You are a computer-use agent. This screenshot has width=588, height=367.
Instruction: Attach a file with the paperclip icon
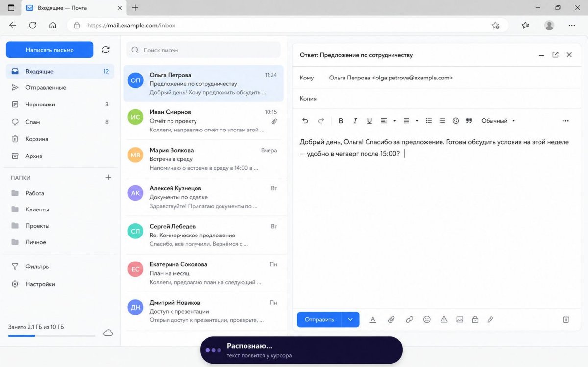pyautogui.click(x=391, y=319)
